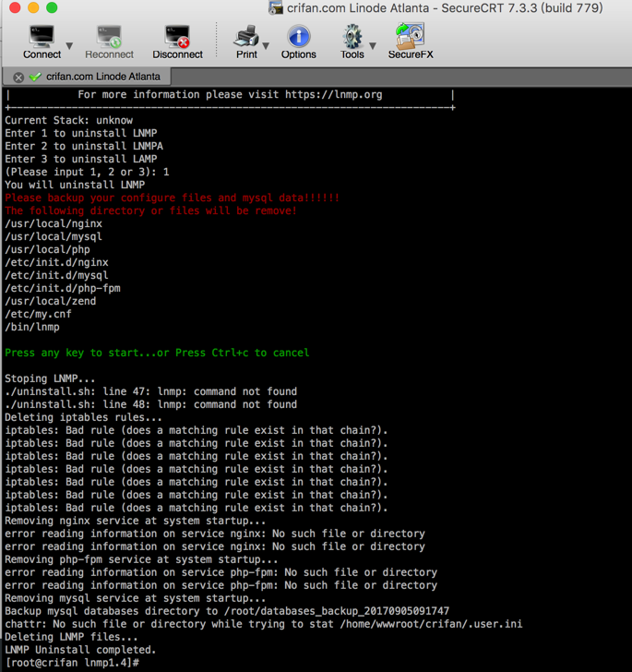This screenshot has height=672, width=632.
Task: Expand the Print dropdown arrow
Action: click(x=266, y=45)
